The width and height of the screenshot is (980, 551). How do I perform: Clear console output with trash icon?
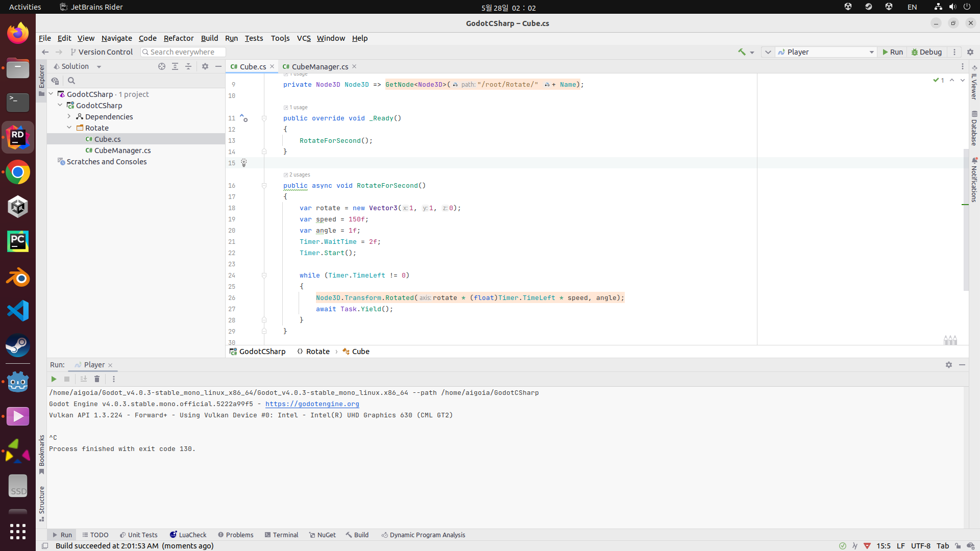[x=97, y=379]
